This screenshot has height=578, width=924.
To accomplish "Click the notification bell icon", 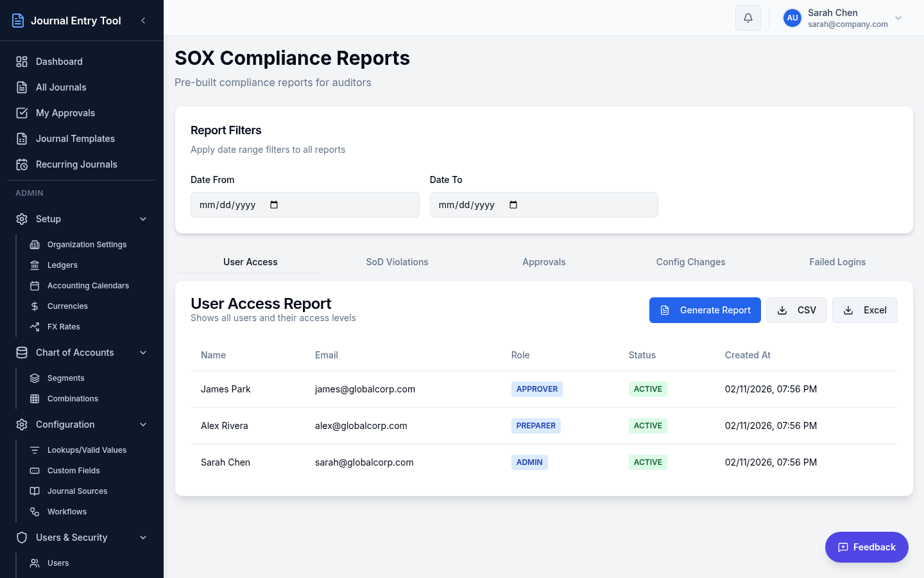I will pyautogui.click(x=748, y=17).
